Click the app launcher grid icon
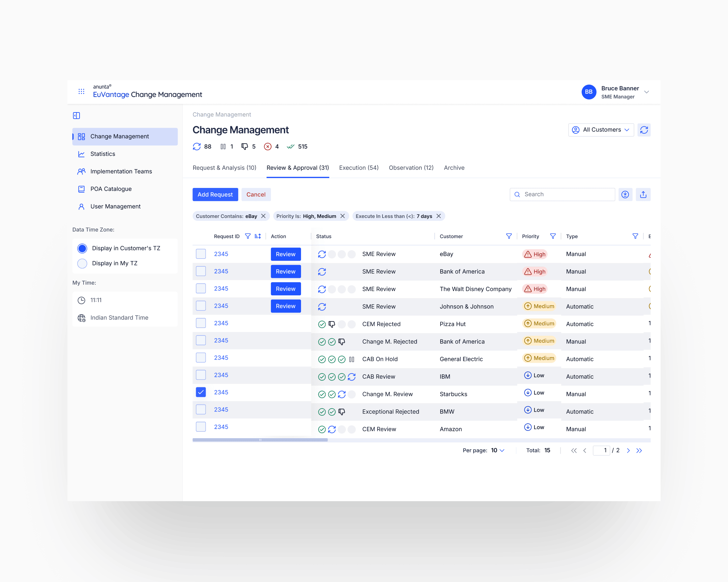728x582 pixels. tap(81, 91)
